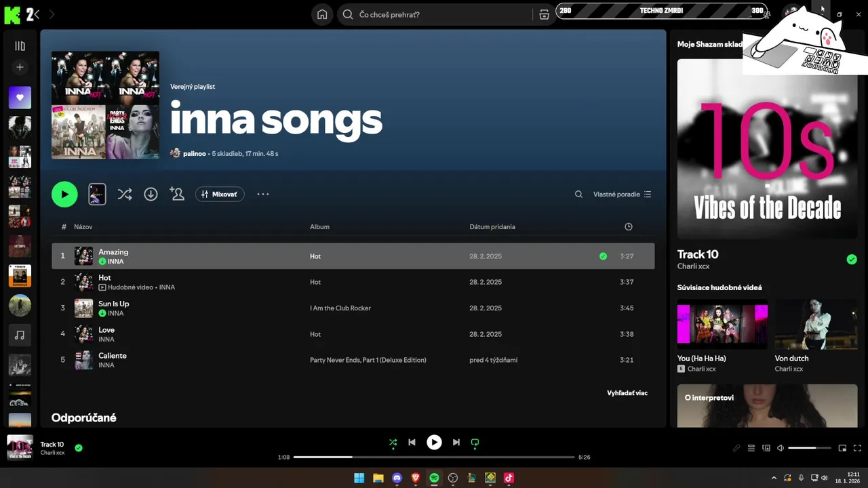Open Liked Songs heart tile in sidebar
Viewport: 868px width, 488px height.
pos(20,98)
